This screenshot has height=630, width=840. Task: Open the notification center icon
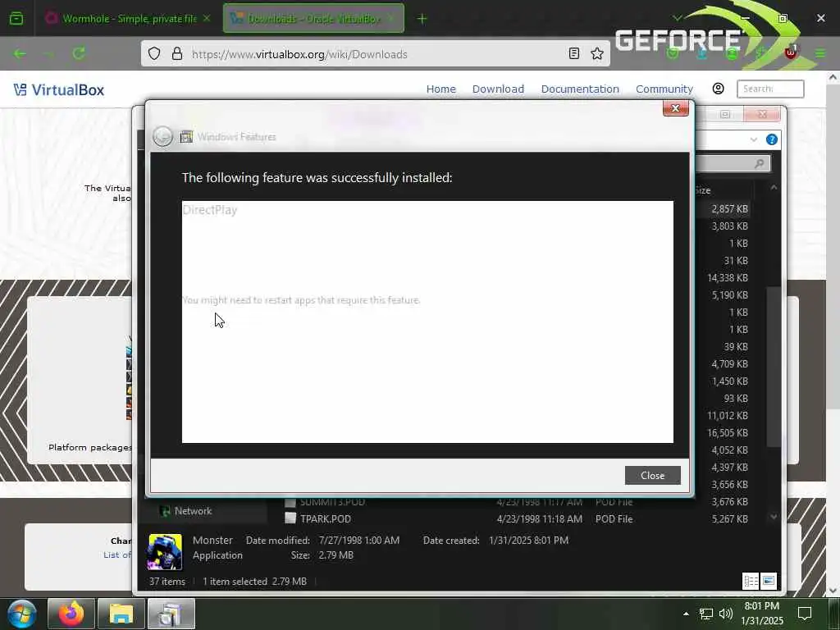tap(805, 614)
